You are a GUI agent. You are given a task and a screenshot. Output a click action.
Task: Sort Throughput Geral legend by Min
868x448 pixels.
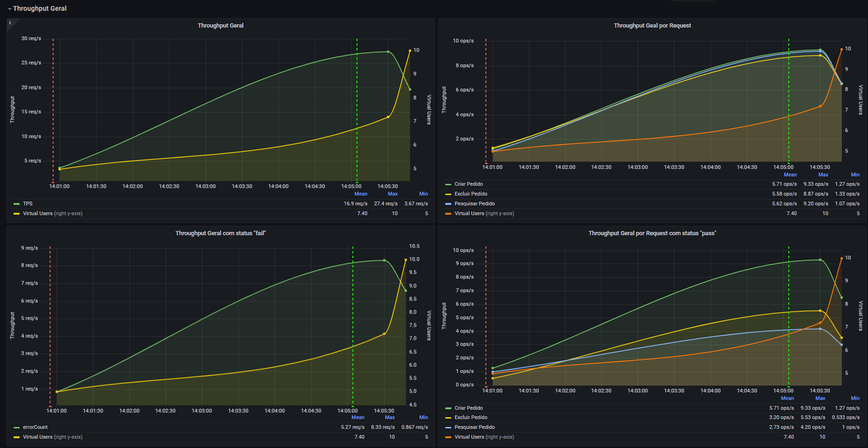click(x=423, y=194)
